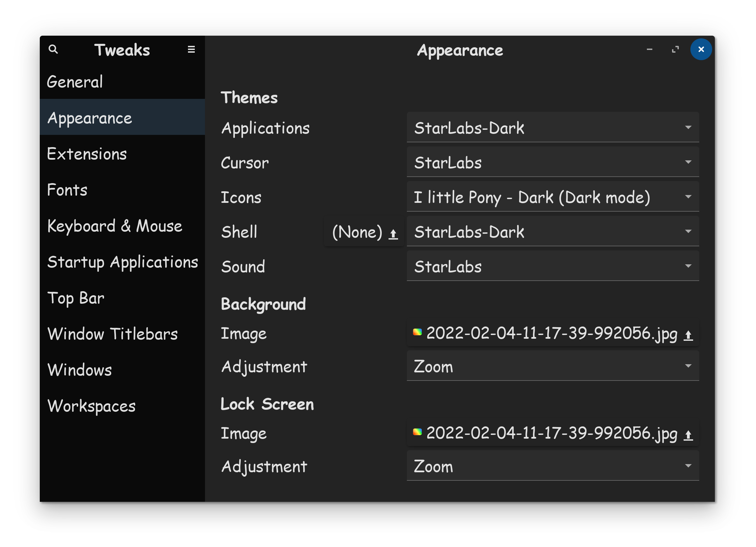Select Windows in sidebar

click(122, 370)
